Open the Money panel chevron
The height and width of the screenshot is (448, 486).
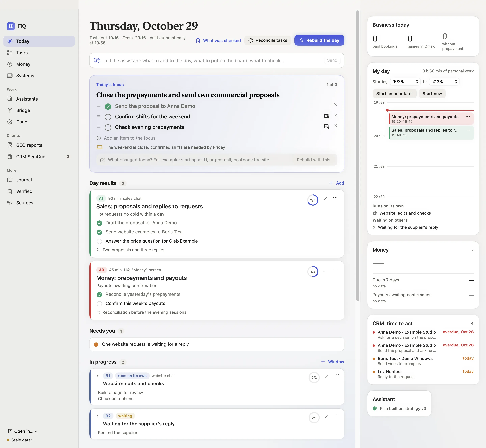tap(473, 250)
